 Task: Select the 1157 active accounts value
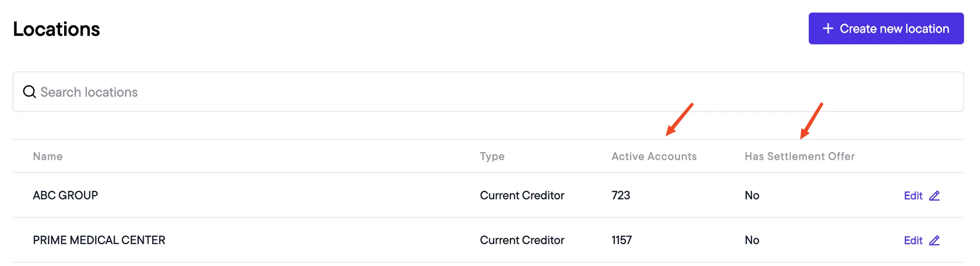pos(622,240)
